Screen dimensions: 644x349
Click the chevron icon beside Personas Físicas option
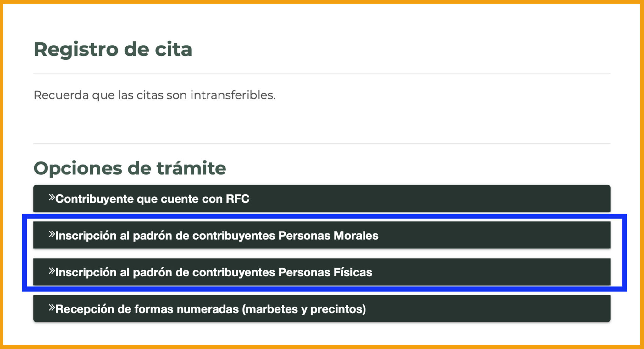tap(51, 272)
